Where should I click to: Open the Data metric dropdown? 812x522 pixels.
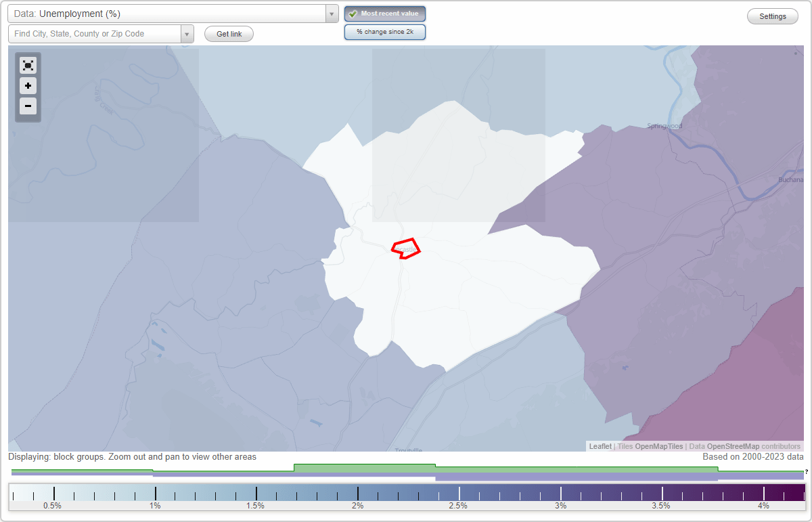coord(331,13)
